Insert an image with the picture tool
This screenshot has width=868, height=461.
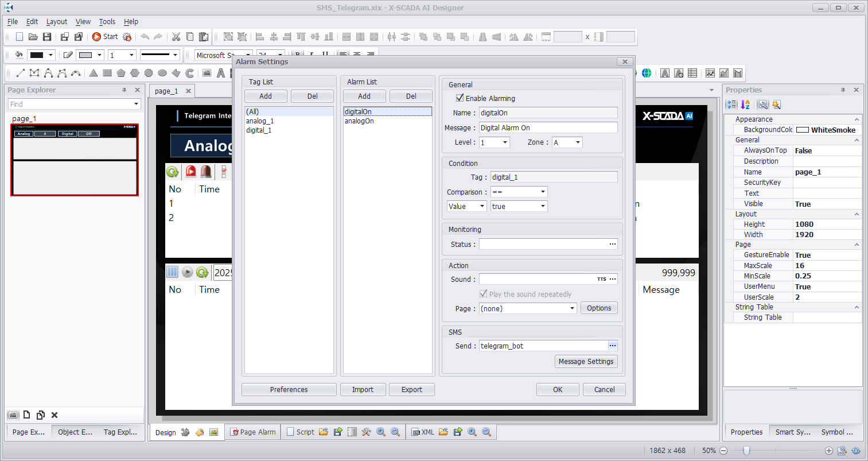tap(207, 73)
